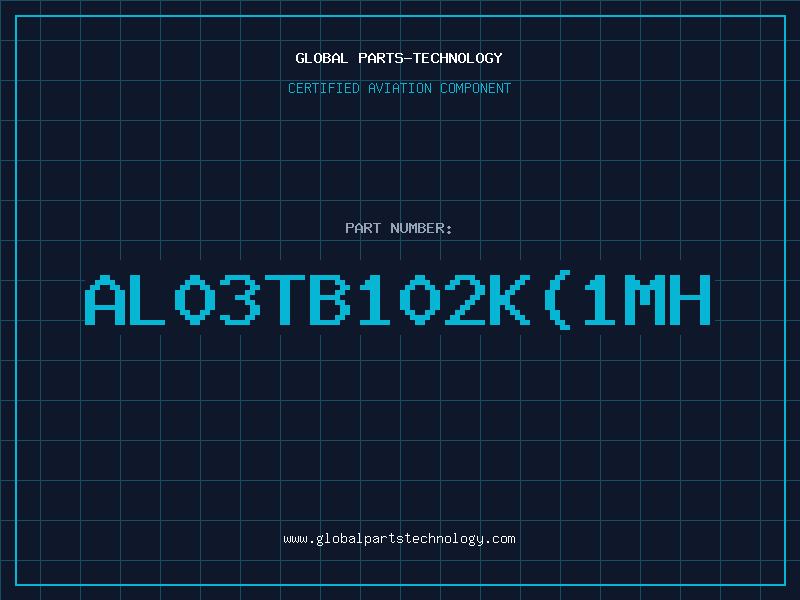Image resolution: width=800 pixels, height=600 pixels.
Task: Open the www.globalpartstechnology.com link
Action: click(x=399, y=539)
